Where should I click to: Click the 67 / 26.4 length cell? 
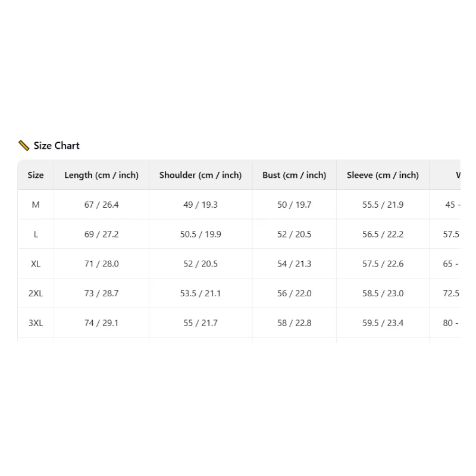point(101,205)
